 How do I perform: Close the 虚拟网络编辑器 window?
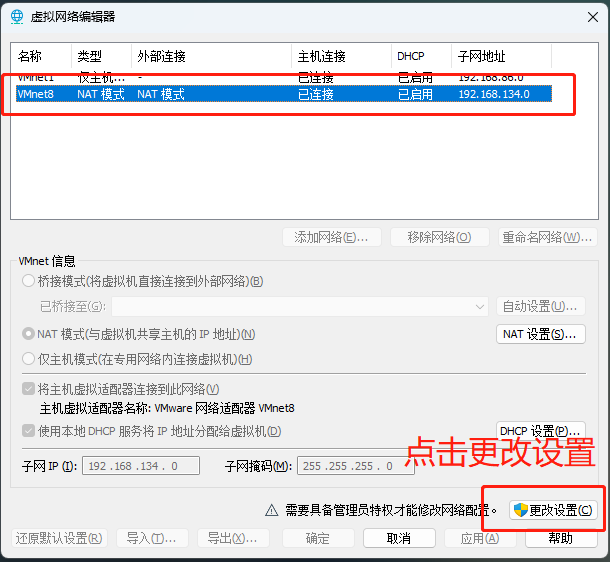[593, 17]
